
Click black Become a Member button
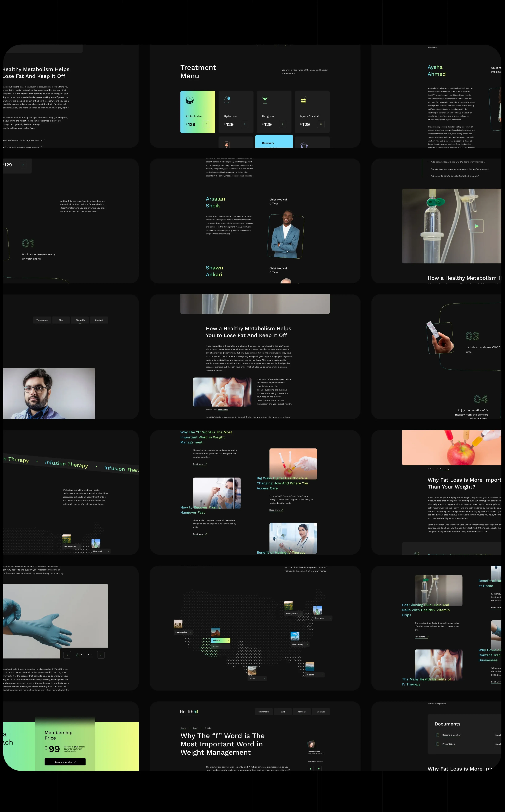(x=65, y=762)
